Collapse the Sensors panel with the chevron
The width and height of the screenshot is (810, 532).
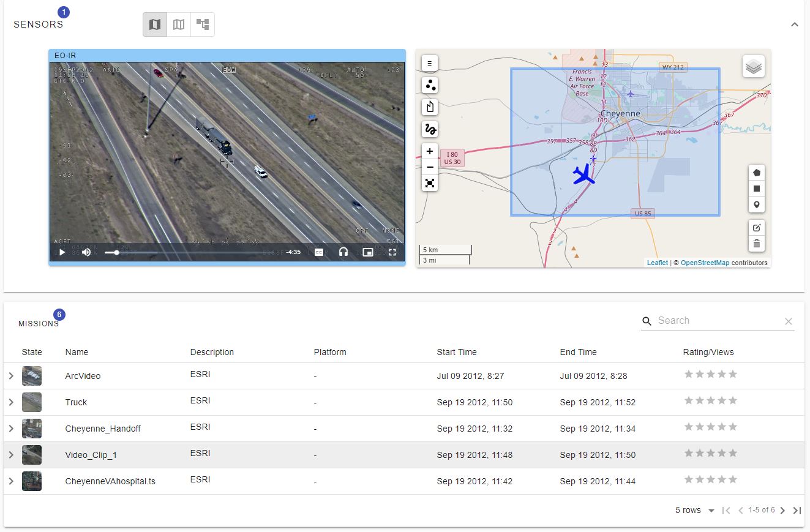794,24
